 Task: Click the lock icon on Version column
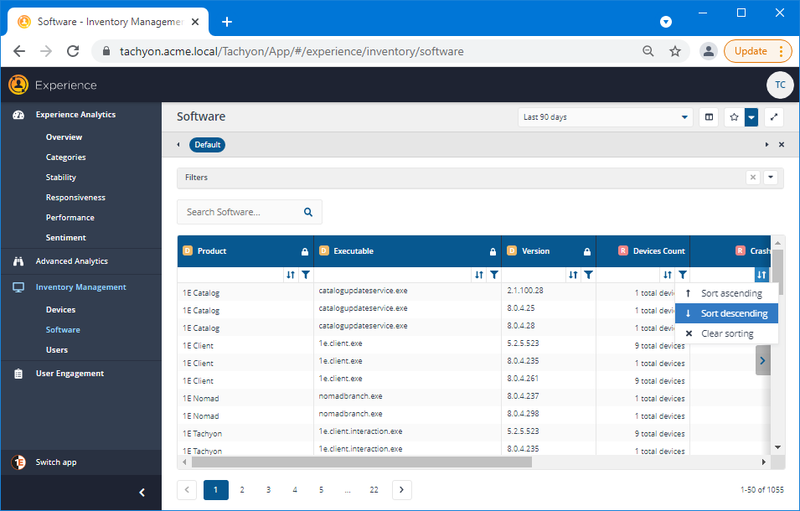click(587, 251)
